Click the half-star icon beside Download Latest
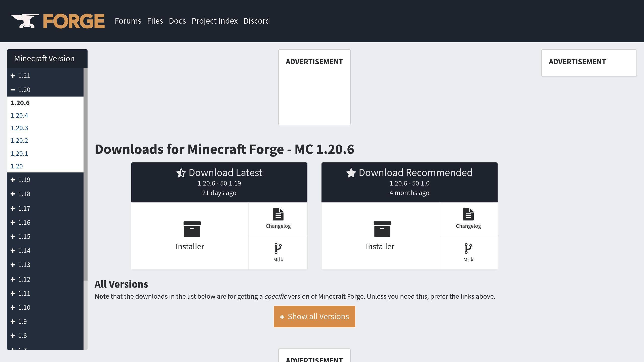 181,173
